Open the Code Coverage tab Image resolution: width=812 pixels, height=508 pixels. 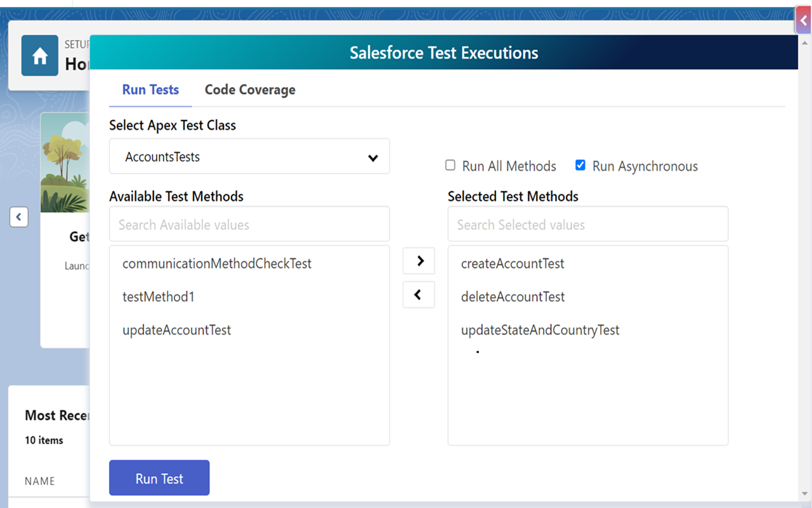click(250, 90)
